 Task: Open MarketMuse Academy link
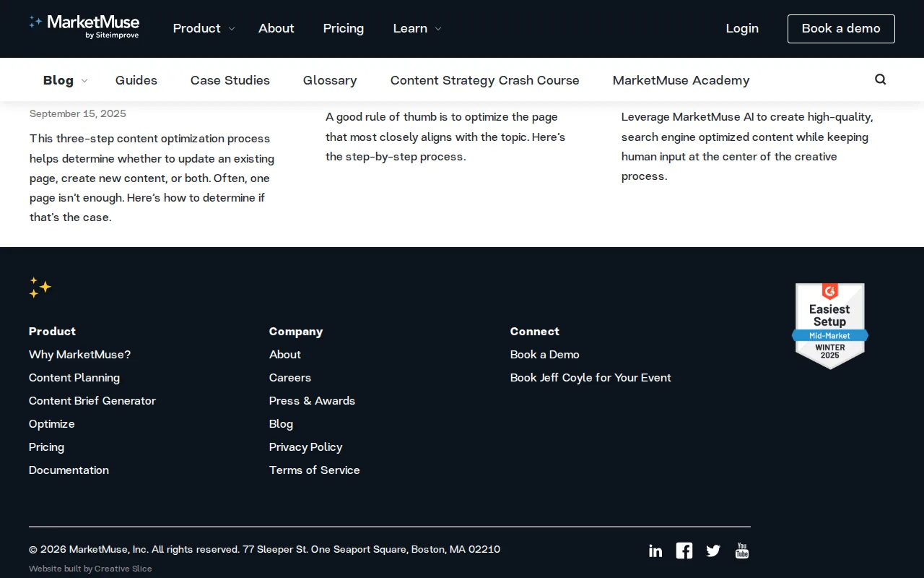681,80
